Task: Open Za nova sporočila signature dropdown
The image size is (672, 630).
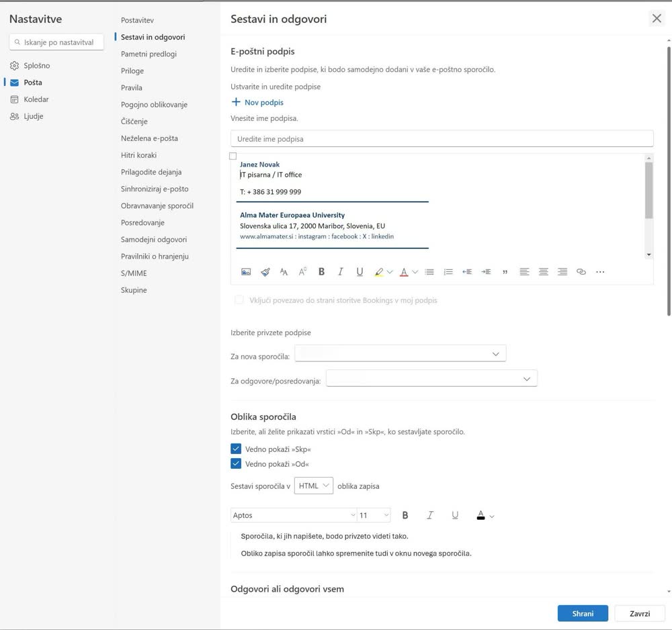Action: tap(401, 354)
